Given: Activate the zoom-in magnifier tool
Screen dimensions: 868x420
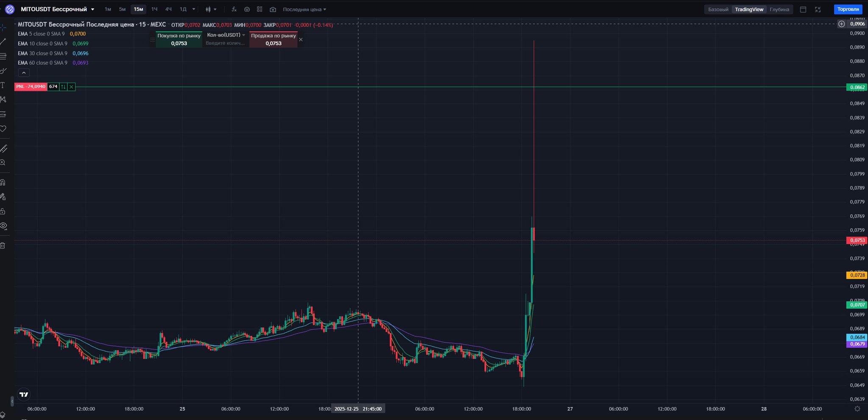Looking at the screenshot, I should coord(3,163).
